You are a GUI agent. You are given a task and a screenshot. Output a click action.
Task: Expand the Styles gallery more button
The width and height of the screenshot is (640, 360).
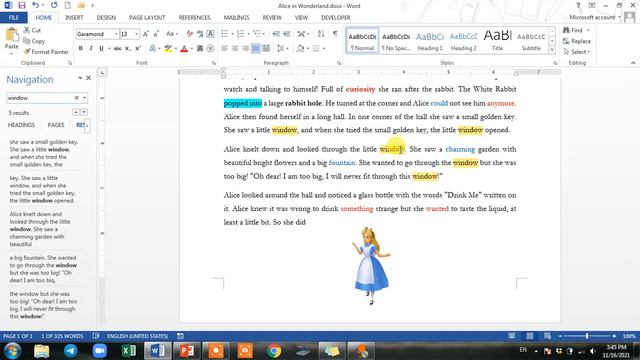click(x=552, y=50)
